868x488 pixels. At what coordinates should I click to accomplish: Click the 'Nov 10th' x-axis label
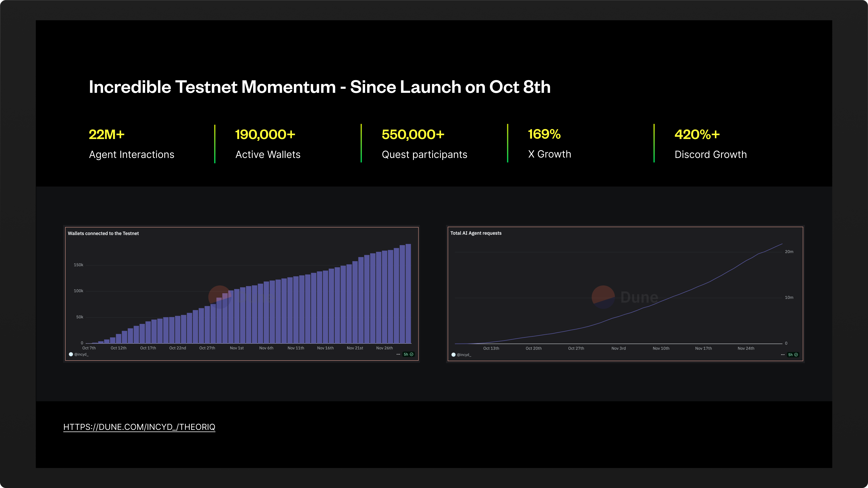(x=661, y=349)
